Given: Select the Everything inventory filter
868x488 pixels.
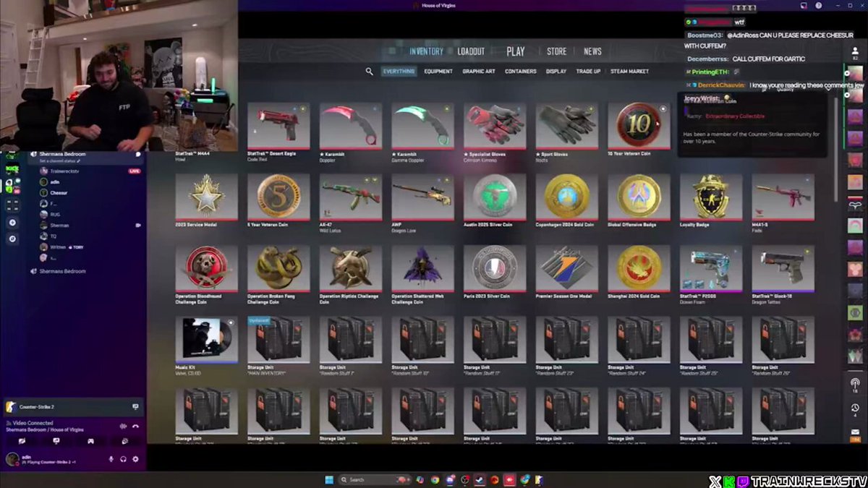Looking at the screenshot, I should click(399, 72).
